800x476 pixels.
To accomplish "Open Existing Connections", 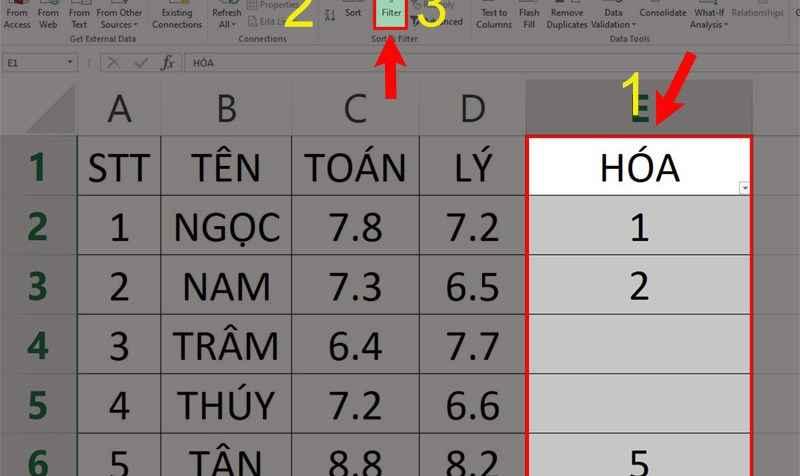I will (177, 15).
